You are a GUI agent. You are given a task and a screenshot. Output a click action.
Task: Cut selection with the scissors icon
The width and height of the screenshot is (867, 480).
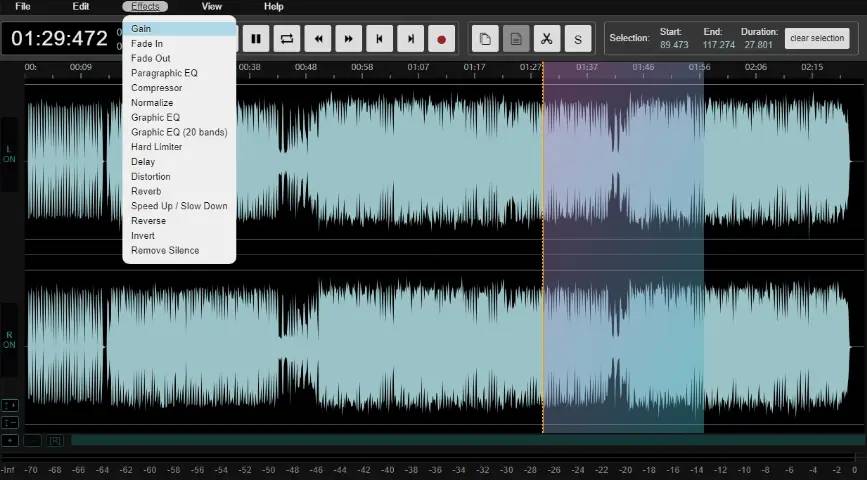pos(547,39)
